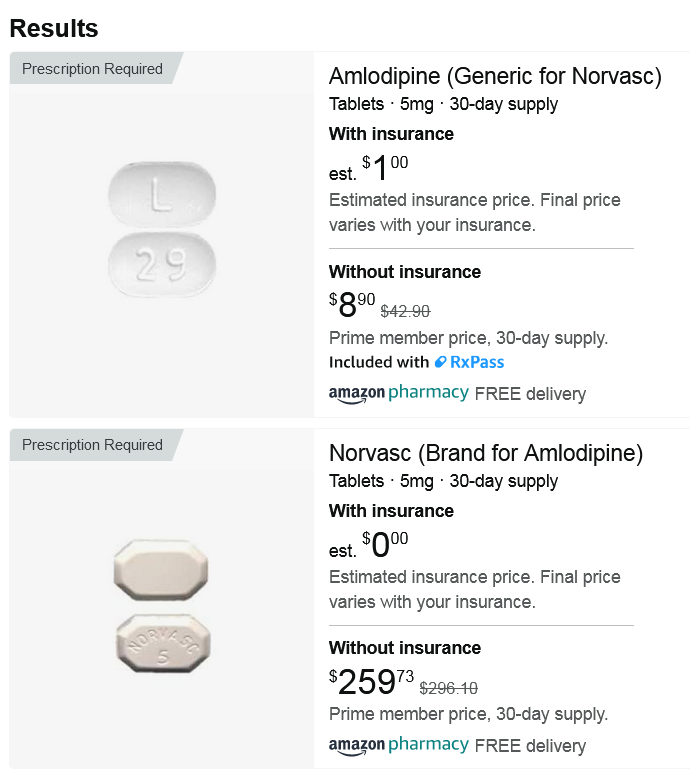Open the Amlodipine white pill image
Screen dimensions: 690x779
pos(162,230)
